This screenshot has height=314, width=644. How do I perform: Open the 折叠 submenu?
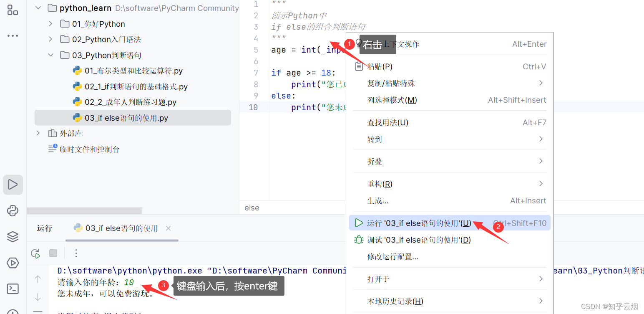click(450, 161)
